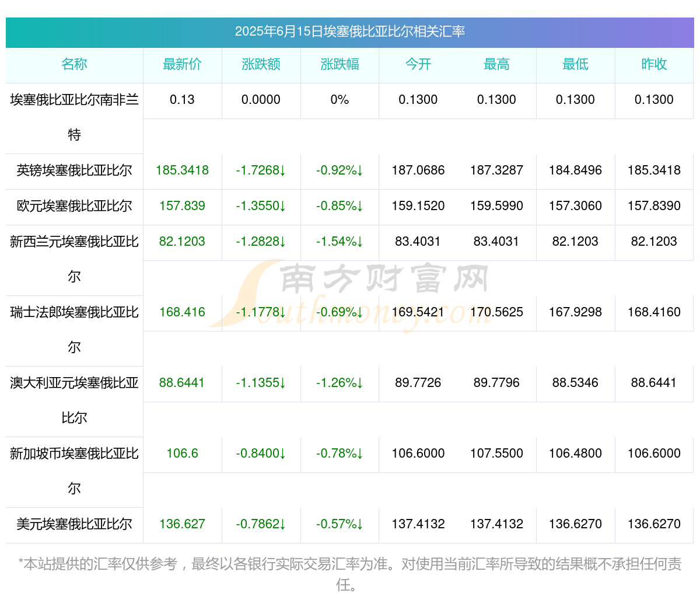Image resolution: width=700 pixels, height=603 pixels.
Task: Click change percent -0.85%↓
Action: coord(339,206)
